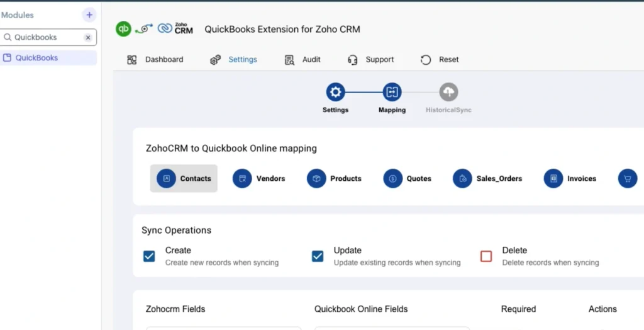The height and width of the screenshot is (330, 644).
Task: Click the HistoricalSync step label
Action: coord(448,110)
